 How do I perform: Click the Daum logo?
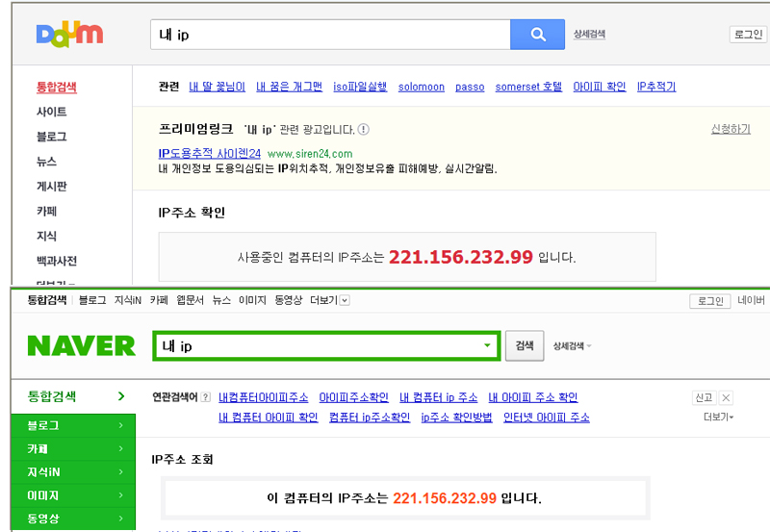[69, 35]
